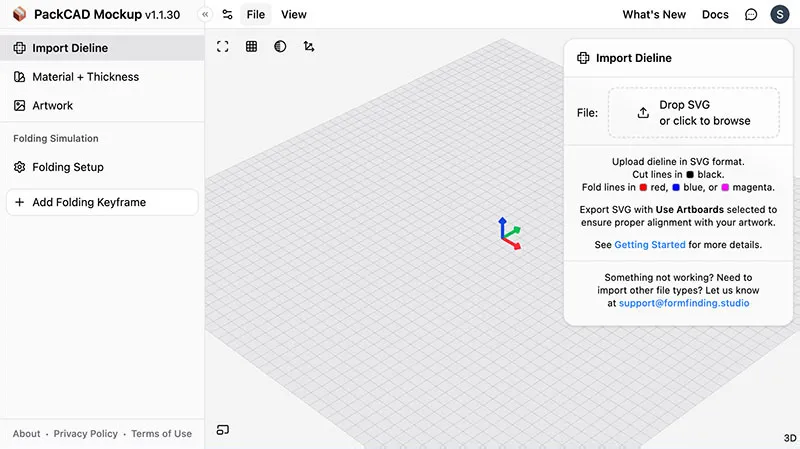This screenshot has height=449, width=800.
Task: Toggle the half-circle shading icon
Action: click(x=280, y=47)
